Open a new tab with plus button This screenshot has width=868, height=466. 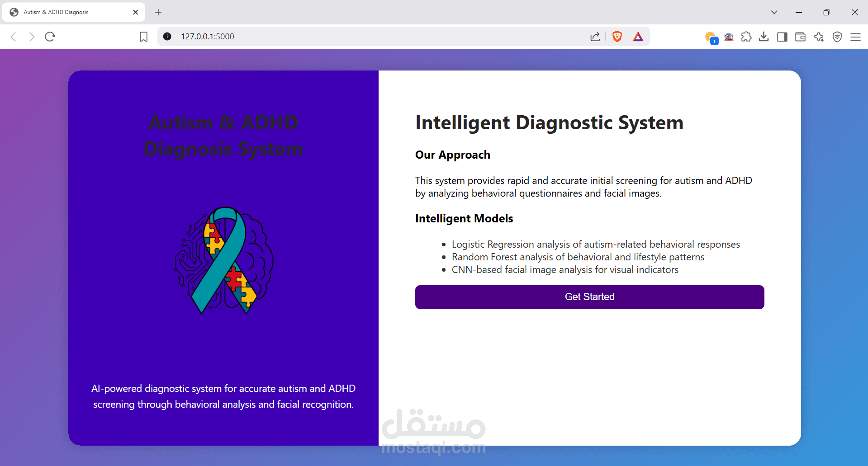point(158,12)
